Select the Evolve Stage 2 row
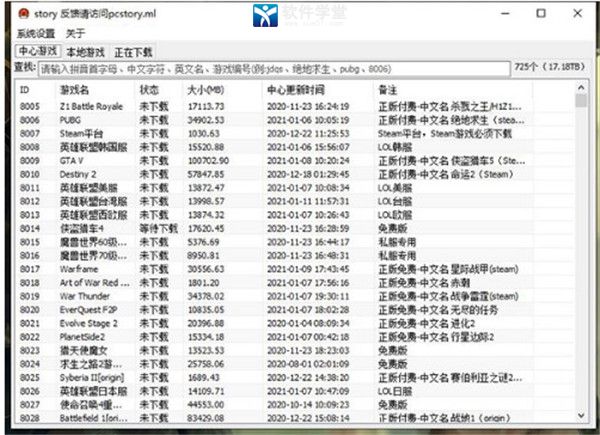This screenshot has height=435, width=600. coord(294,323)
